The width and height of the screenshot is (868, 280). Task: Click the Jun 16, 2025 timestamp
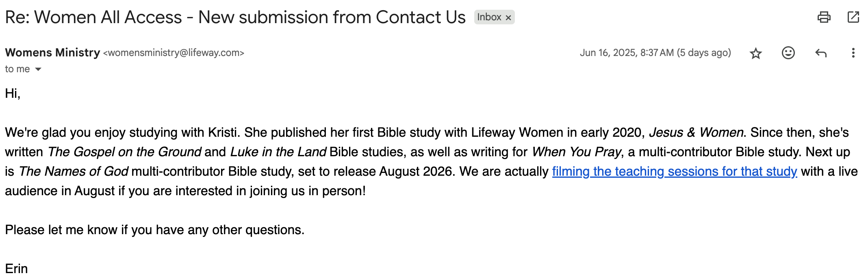coord(655,53)
